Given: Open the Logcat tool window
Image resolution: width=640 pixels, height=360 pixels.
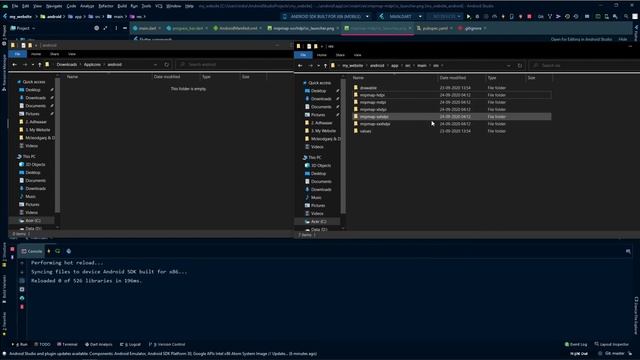Looking at the screenshot, I should coord(131,344).
